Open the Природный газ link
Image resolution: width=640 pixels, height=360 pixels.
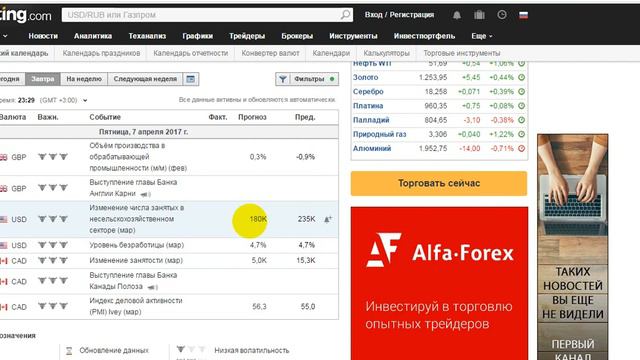tap(379, 134)
